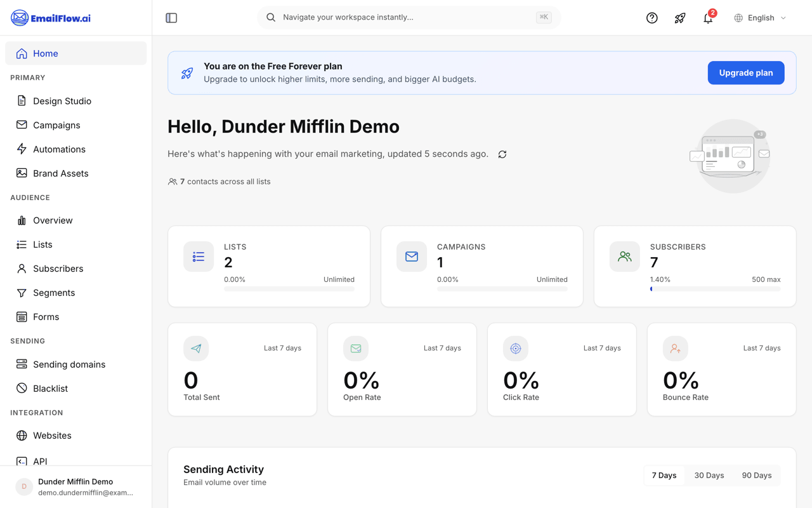Click the Click Rate target icon

[516, 349]
